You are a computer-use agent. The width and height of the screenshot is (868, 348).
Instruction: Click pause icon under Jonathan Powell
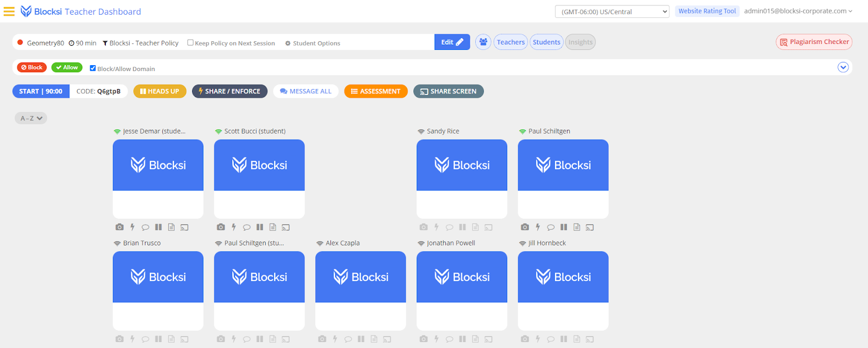pos(462,339)
